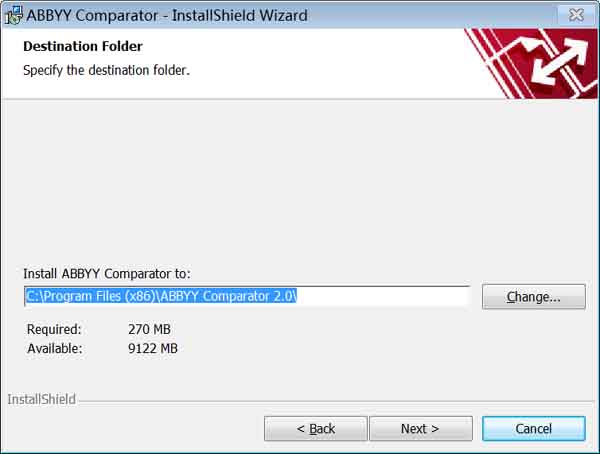
Task: Go to the Next > step
Action: click(421, 429)
